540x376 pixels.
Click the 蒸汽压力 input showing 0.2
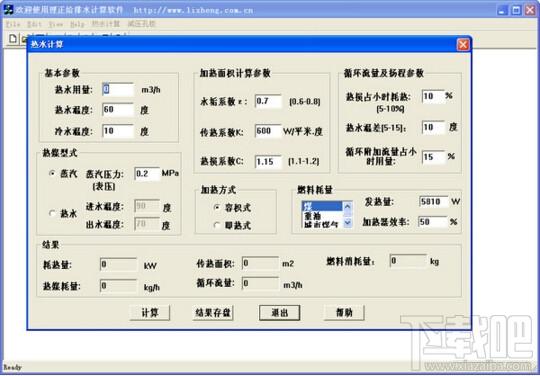pyautogui.click(x=147, y=174)
